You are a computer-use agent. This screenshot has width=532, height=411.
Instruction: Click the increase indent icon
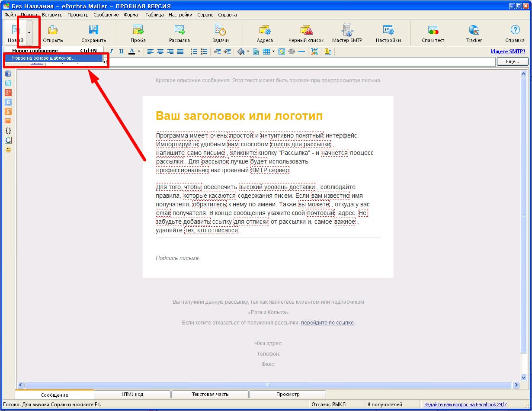pyautogui.click(x=227, y=51)
